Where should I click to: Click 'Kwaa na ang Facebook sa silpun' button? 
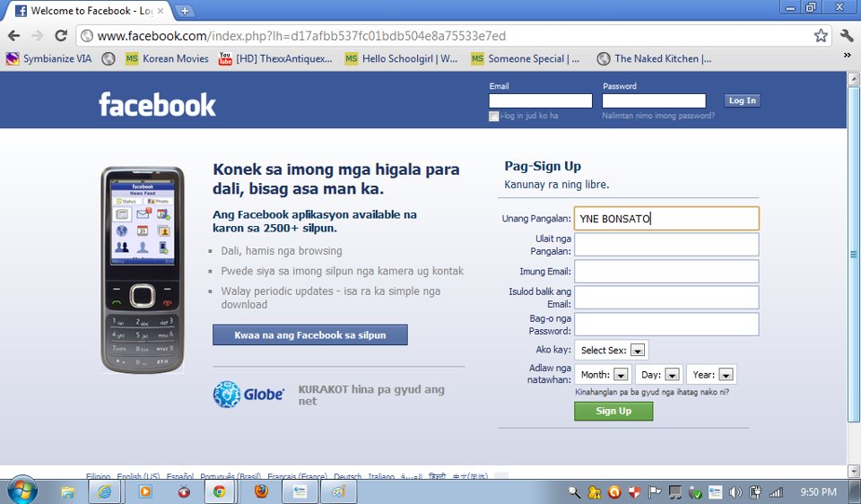[309, 335]
